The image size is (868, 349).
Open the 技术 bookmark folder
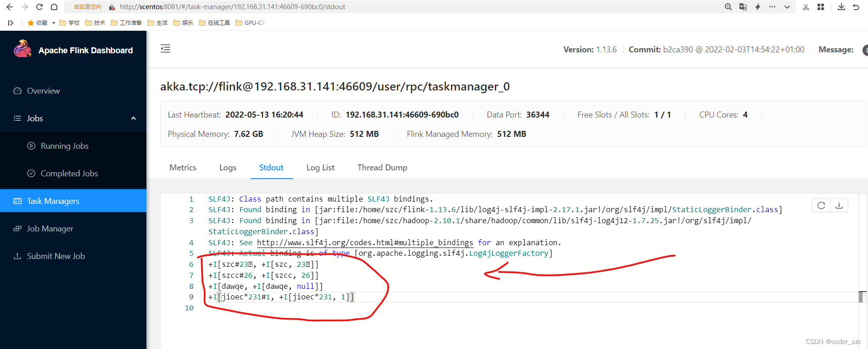(95, 23)
